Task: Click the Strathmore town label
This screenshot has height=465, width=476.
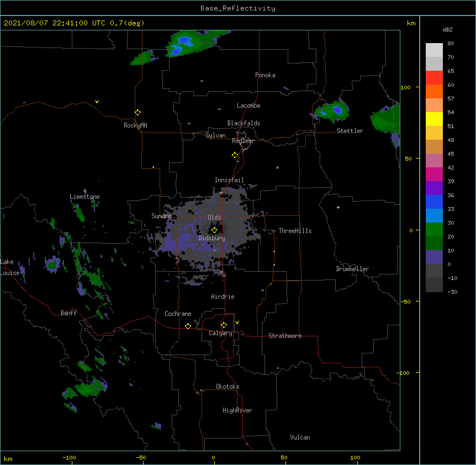Action: (285, 336)
